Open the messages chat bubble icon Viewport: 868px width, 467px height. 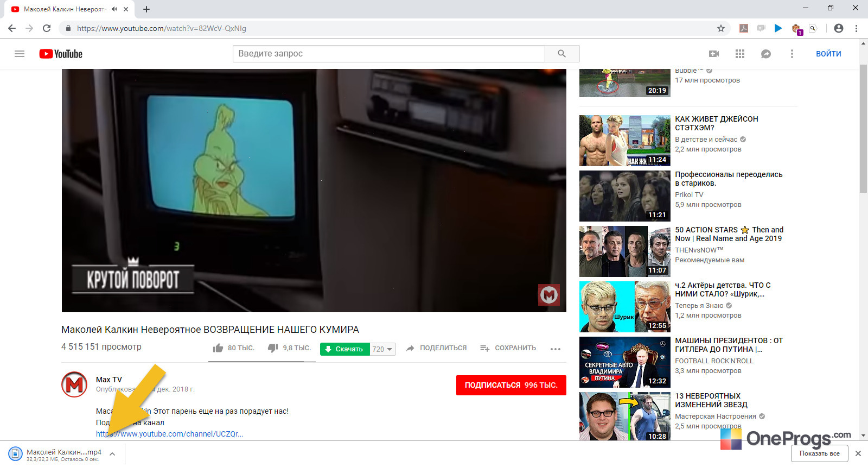pyautogui.click(x=766, y=54)
